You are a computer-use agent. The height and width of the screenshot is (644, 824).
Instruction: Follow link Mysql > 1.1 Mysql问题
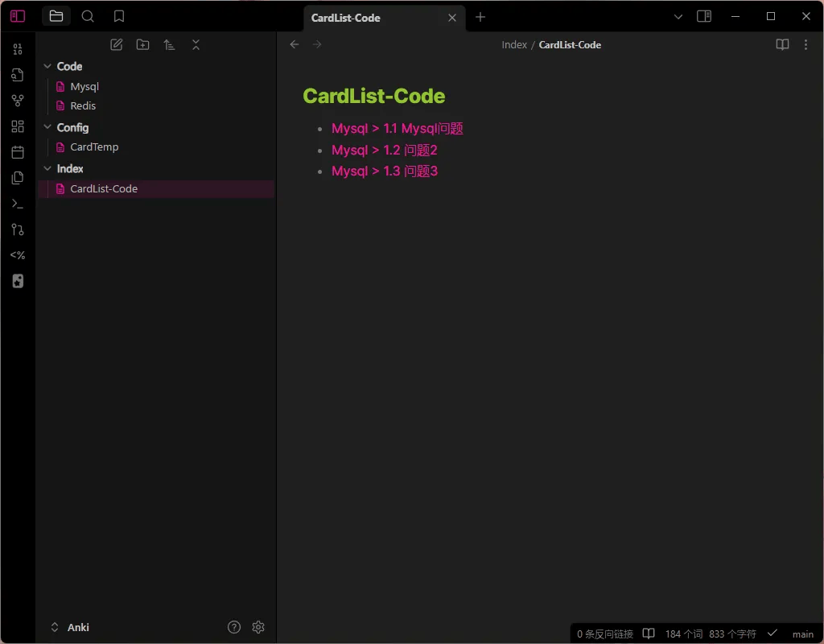pos(398,128)
